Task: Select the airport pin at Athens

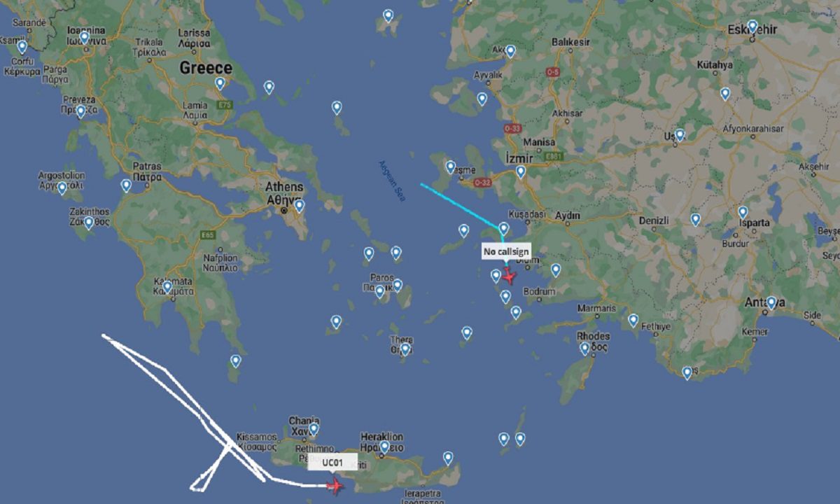Action: tap(300, 206)
